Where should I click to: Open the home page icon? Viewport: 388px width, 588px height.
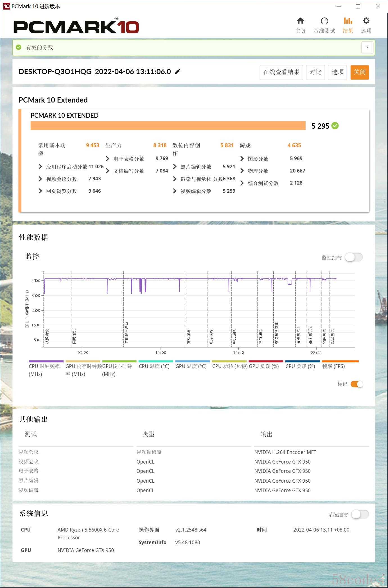(300, 21)
